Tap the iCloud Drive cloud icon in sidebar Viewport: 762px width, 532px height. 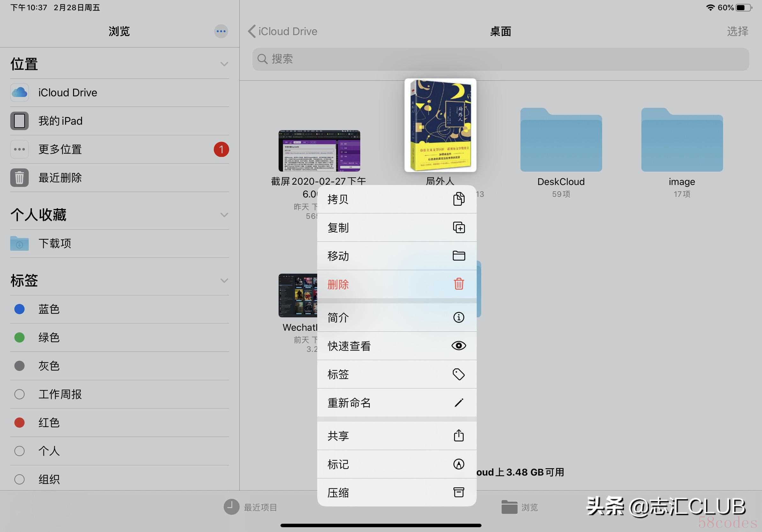coord(19,92)
